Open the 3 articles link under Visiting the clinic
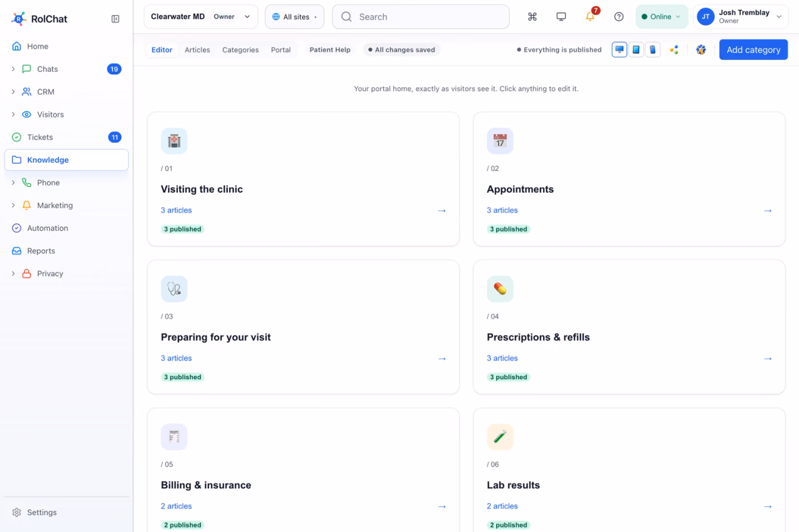This screenshot has height=532, width=799. coord(177,210)
